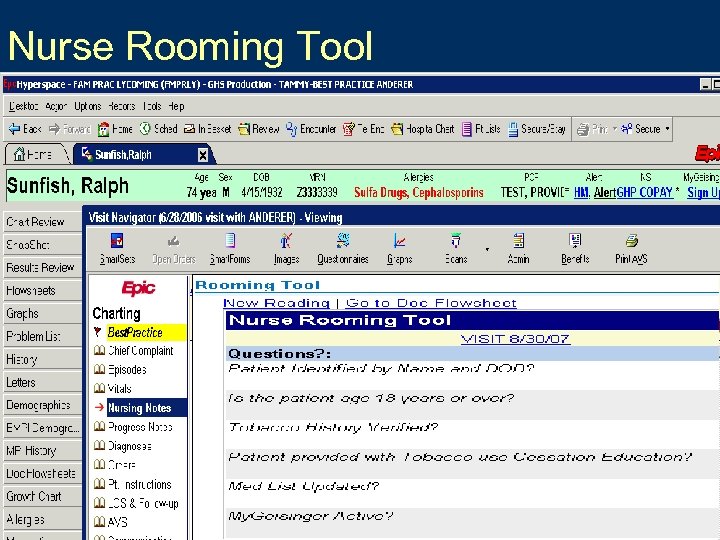The image size is (720, 540).
Task: Open SnapShot in left sidebar
Action: pos(43,245)
